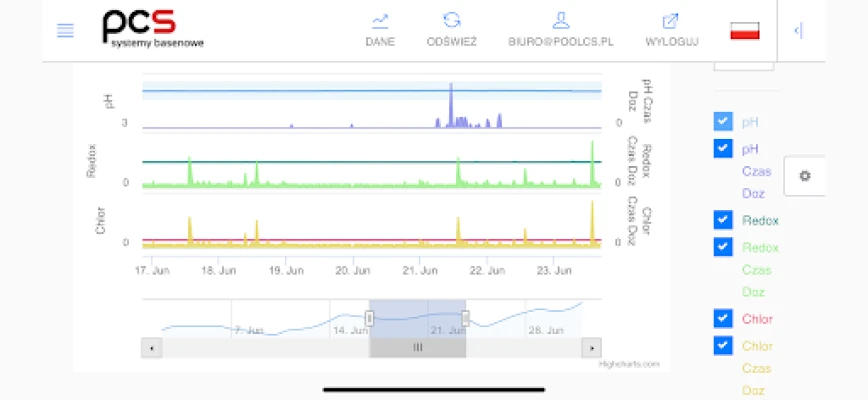Click the navigator scrollbar right arrow
Screen dimensions: 868x400
click(592, 348)
